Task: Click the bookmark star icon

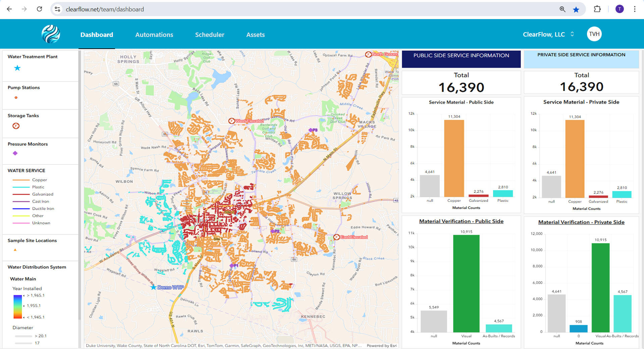Action: click(x=576, y=9)
